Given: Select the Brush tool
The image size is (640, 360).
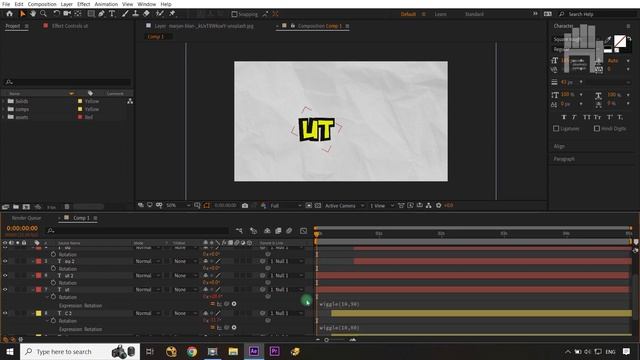Looking at the screenshot, I should click(125, 14).
